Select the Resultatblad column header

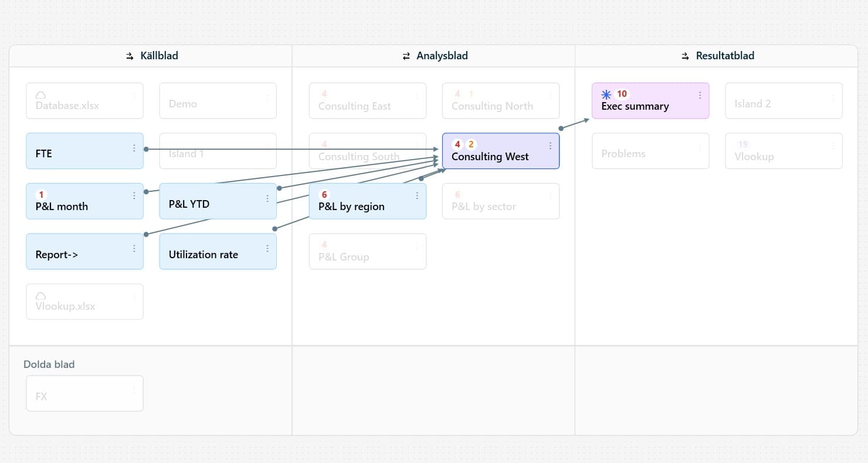click(725, 56)
